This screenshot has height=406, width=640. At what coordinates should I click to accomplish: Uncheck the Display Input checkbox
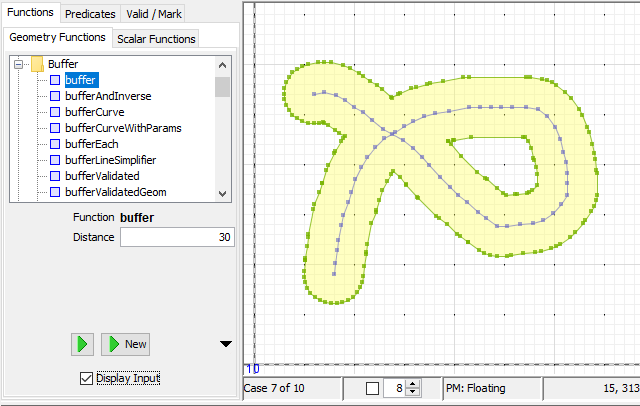click(86, 378)
